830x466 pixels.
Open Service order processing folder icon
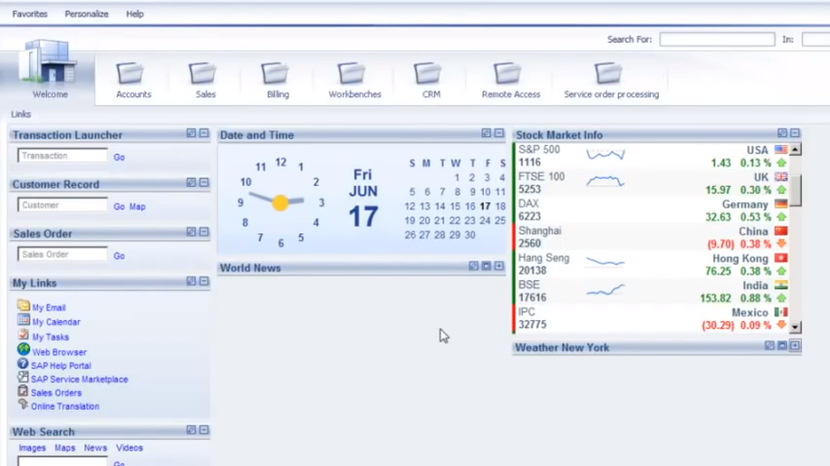(609, 74)
